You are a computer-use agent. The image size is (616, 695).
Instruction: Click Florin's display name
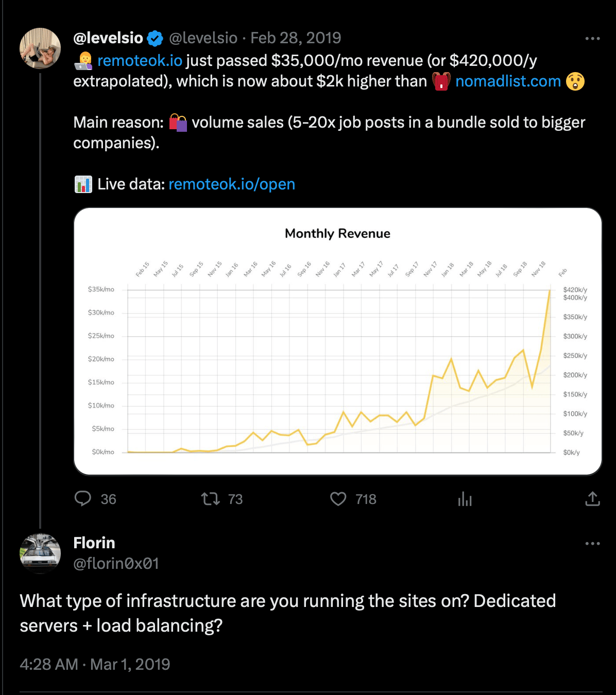pyautogui.click(x=94, y=543)
